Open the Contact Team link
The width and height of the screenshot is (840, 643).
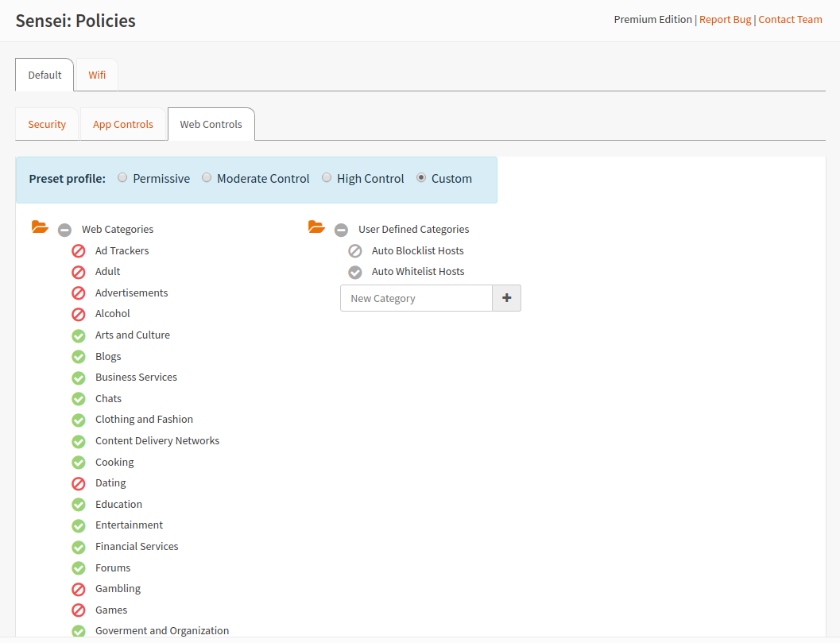pyautogui.click(x=790, y=19)
